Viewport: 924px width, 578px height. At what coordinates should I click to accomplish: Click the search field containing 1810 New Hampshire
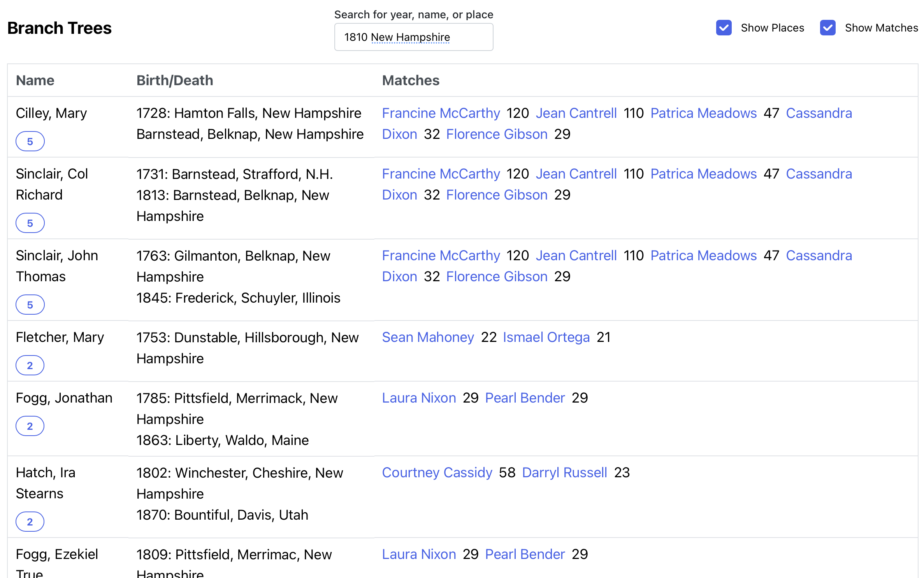413,37
